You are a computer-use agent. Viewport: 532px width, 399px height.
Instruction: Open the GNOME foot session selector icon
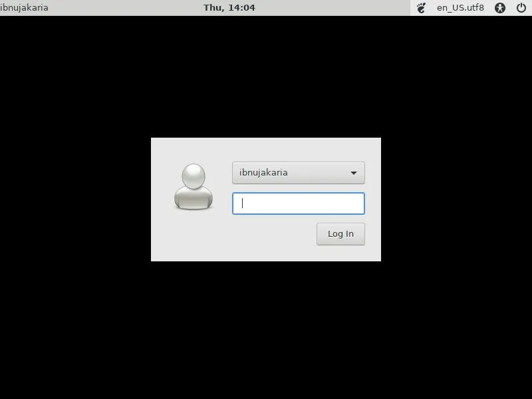[x=421, y=8]
